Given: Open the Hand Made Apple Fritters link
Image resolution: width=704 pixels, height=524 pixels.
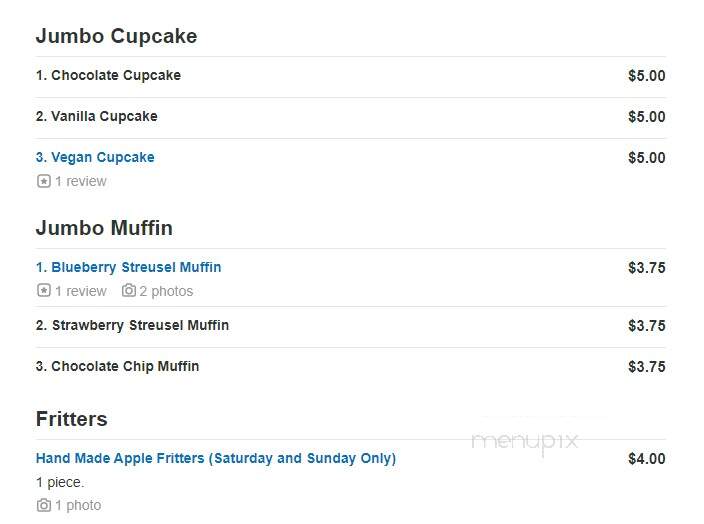Looking at the screenshot, I should coord(216,458).
